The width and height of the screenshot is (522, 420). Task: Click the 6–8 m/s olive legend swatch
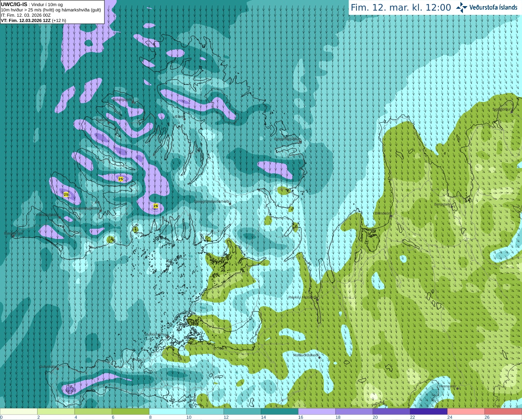[130, 411]
